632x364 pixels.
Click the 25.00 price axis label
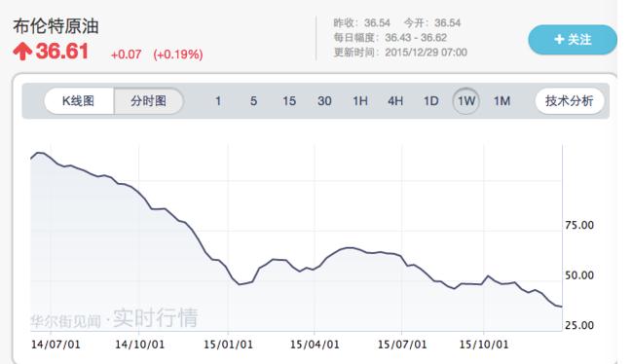(579, 325)
